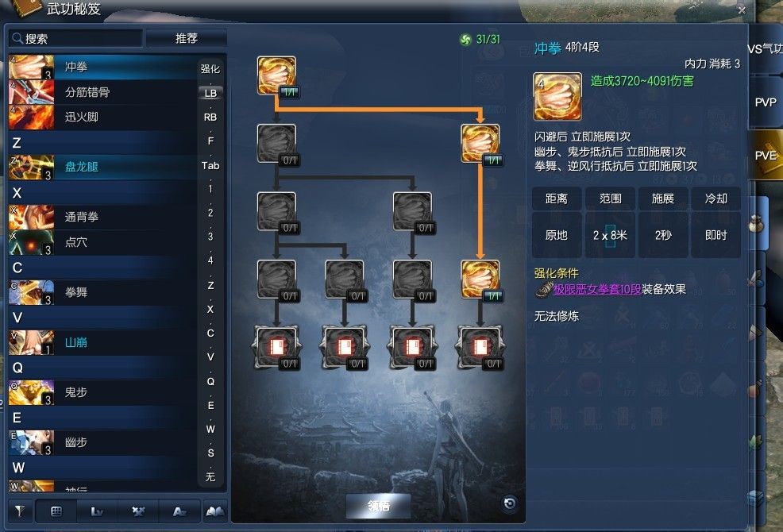Open the 极限恶女拳套10段 item link
Viewport: 783px width, 532px height.
[x=596, y=289]
